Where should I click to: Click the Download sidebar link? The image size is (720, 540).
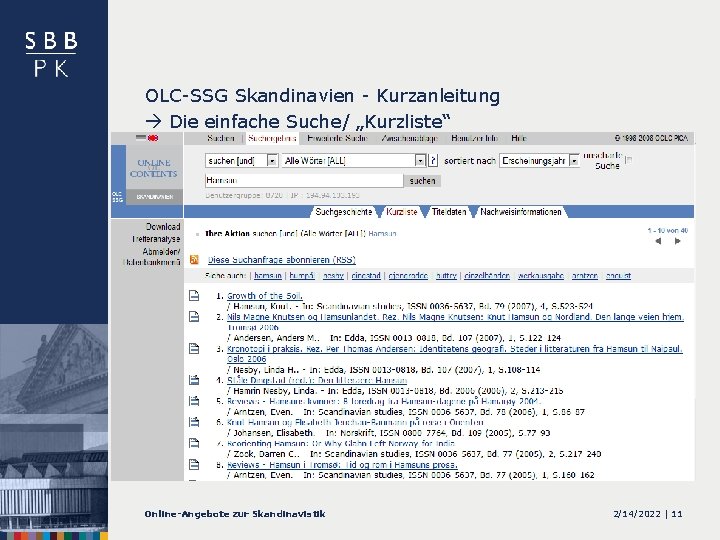(x=163, y=227)
